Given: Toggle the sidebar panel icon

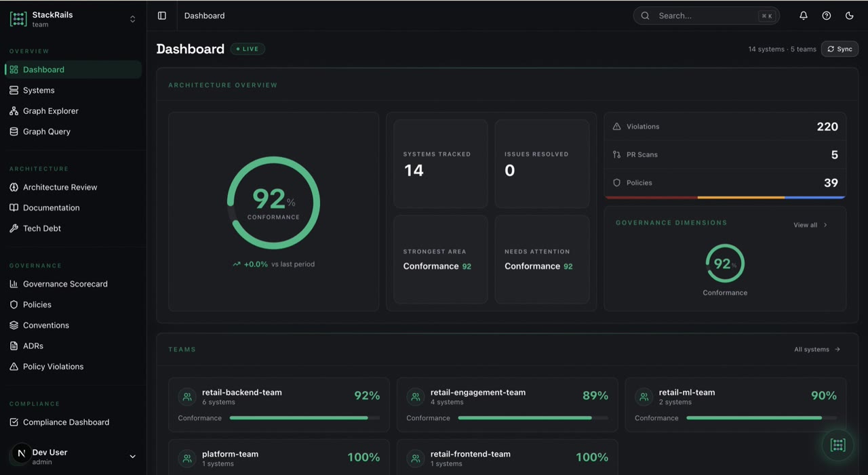Looking at the screenshot, I should (x=162, y=16).
